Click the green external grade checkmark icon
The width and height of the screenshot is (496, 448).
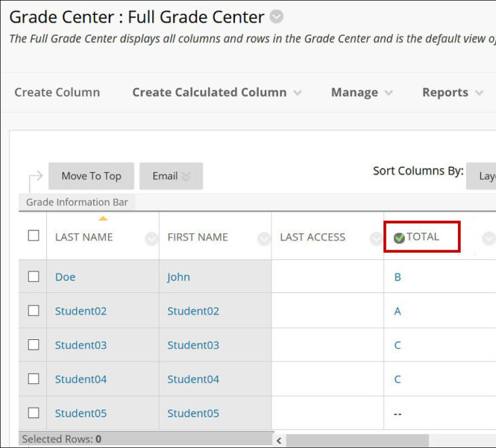click(400, 238)
